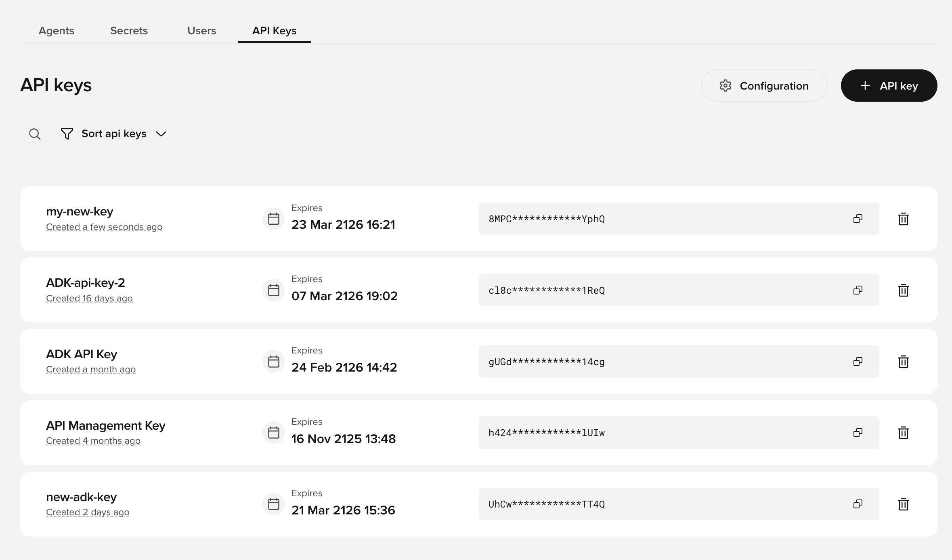The image size is (952, 560).
Task: Switch to the Agents tab
Action: (x=56, y=31)
